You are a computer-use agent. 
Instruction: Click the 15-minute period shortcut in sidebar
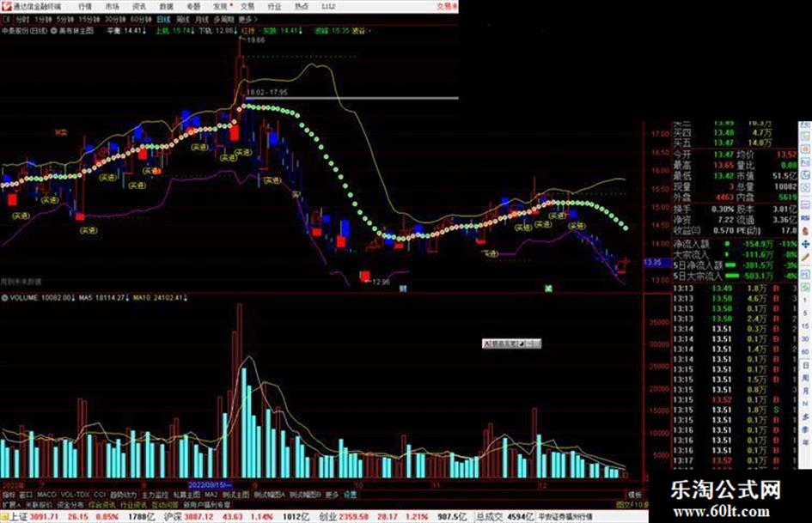[x=805, y=326]
